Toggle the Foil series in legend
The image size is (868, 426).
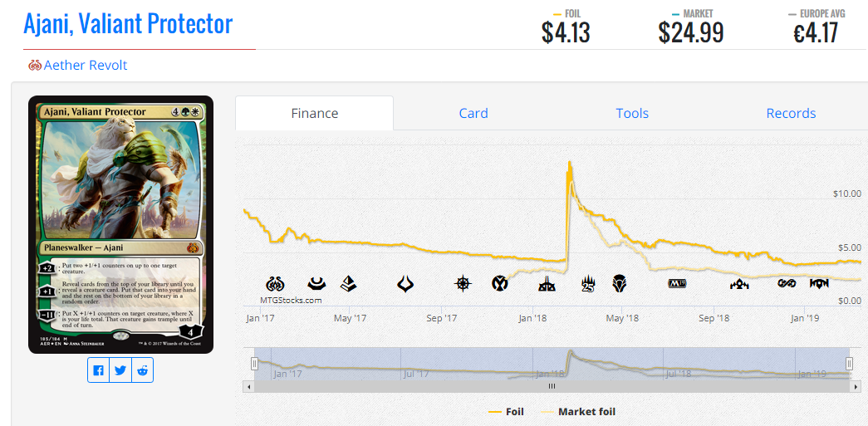pos(507,412)
